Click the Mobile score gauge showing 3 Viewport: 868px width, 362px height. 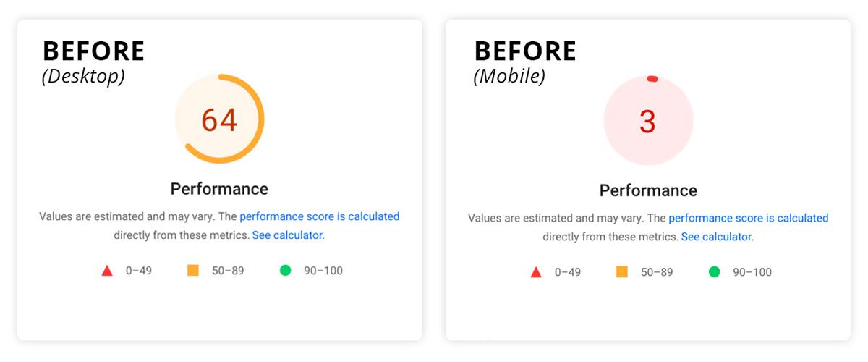[648, 121]
